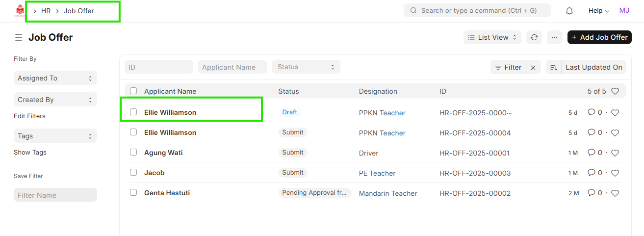Open the three-dots more options menu

tap(554, 37)
